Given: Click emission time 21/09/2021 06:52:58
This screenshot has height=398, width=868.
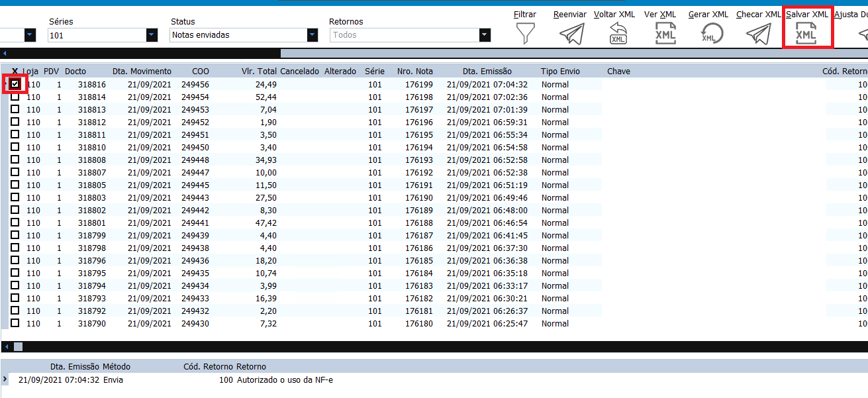Looking at the screenshot, I should (487, 160).
